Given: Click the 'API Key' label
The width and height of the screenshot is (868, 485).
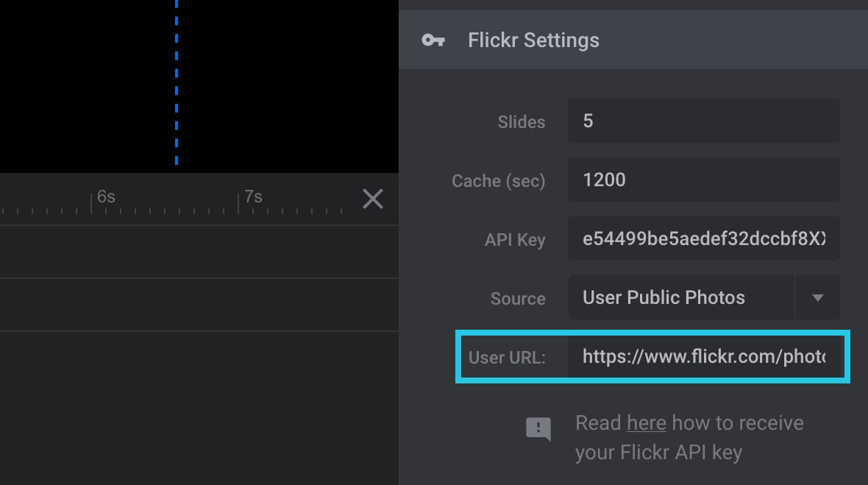Looking at the screenshot, I should point(515,240).
